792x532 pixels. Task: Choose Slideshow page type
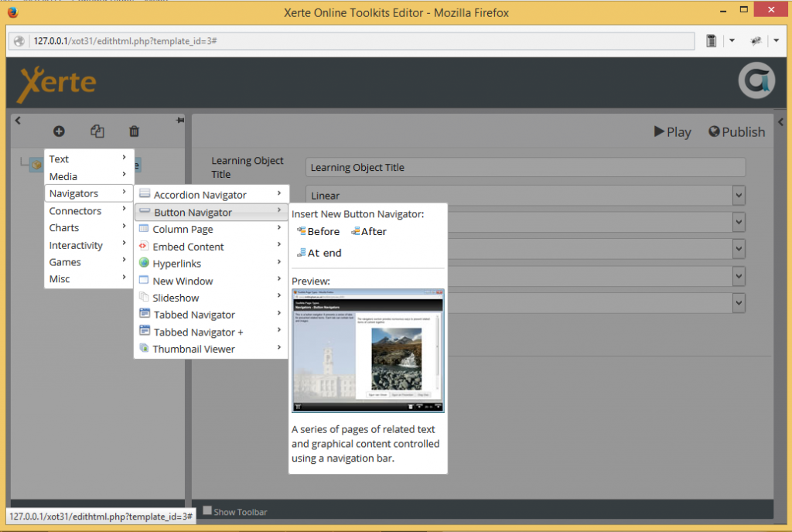click(211, 298)
